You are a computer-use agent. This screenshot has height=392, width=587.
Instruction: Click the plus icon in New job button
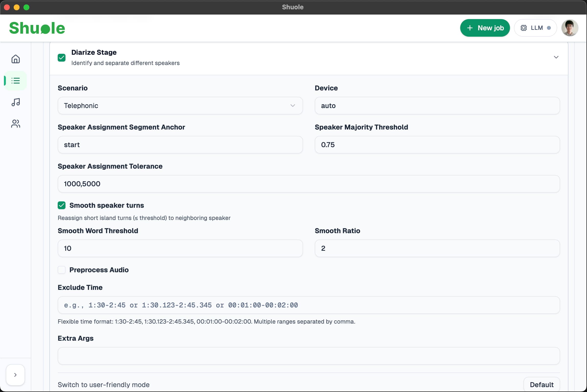pos(470,28)
